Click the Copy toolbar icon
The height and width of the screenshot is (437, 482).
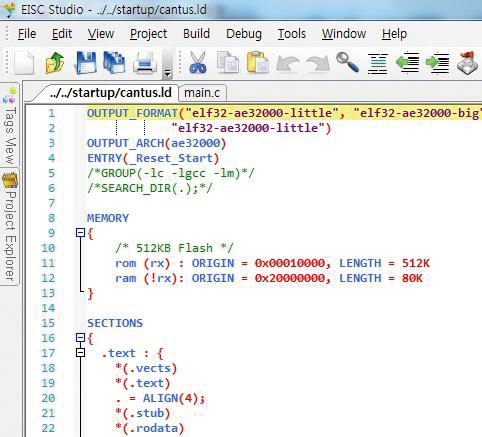[228, 62]
